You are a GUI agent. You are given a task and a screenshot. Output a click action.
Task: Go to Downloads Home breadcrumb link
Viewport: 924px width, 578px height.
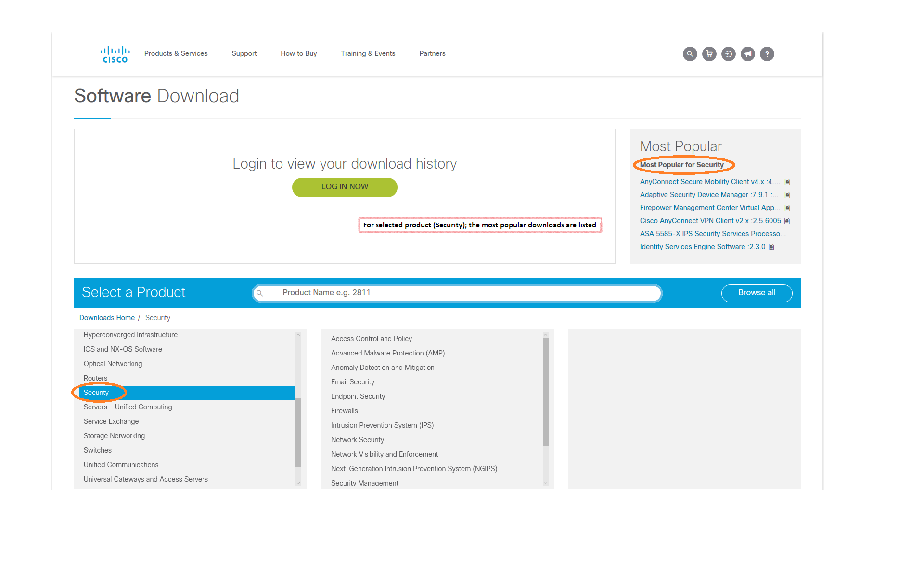pyautogui.click(x=107, y=318)
